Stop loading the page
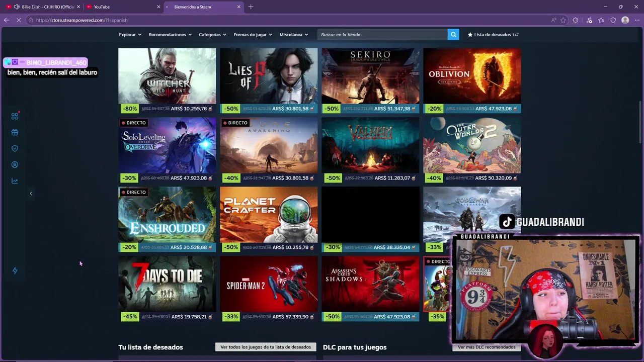 pos(19,20)
